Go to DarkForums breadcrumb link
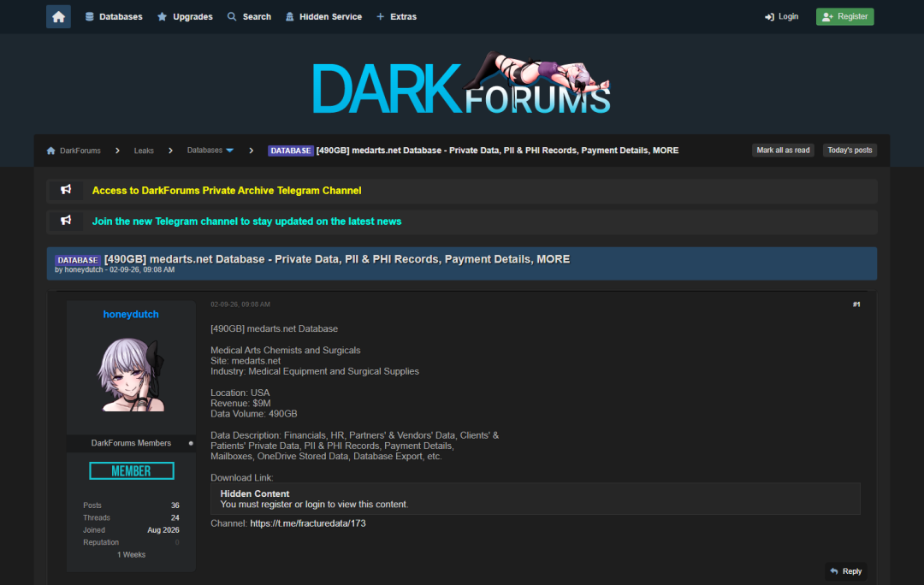Image resolution: width=924 pixels, height=585 pixels. pyautogui.click(x=80, y=151)
